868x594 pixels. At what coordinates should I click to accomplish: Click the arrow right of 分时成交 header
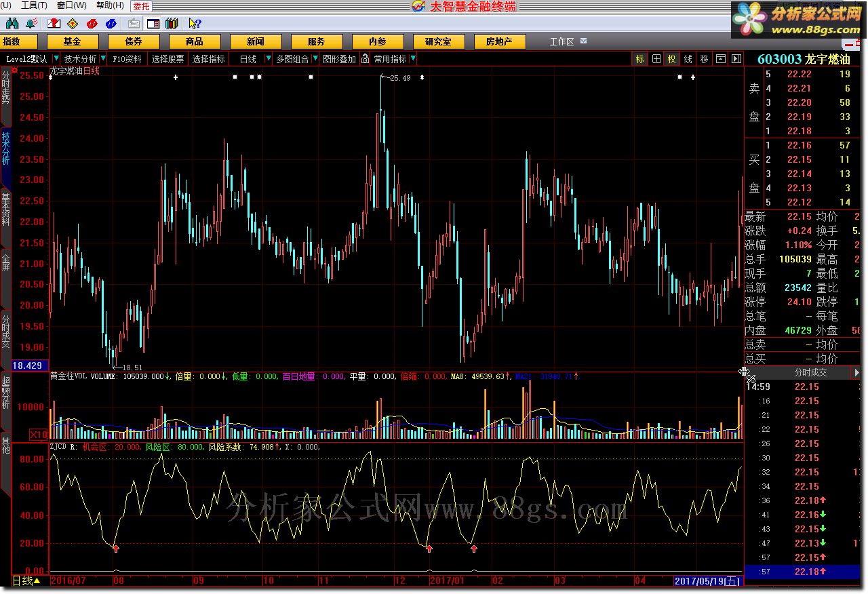[857, 372]
